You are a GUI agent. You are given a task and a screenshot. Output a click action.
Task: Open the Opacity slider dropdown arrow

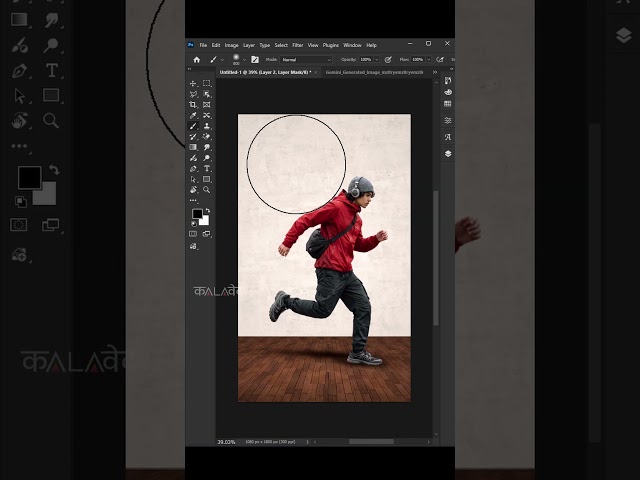point(376,60)
